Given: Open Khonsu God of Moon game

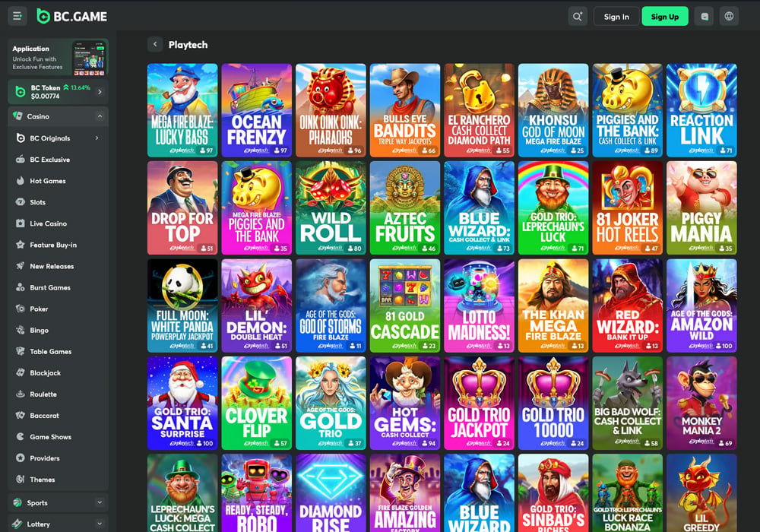Looking at the screenshot, I should (x=553, y=110).
